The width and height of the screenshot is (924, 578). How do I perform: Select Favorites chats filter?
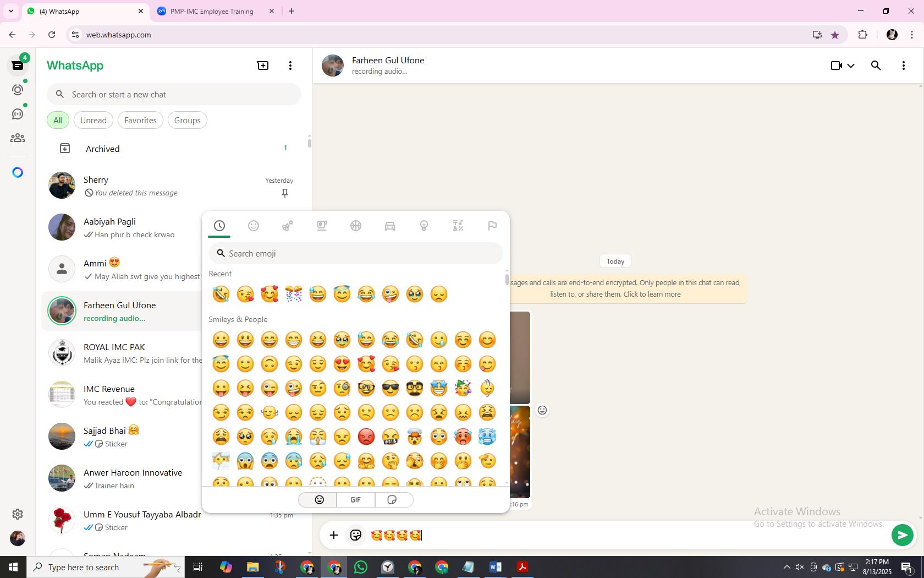140,121
